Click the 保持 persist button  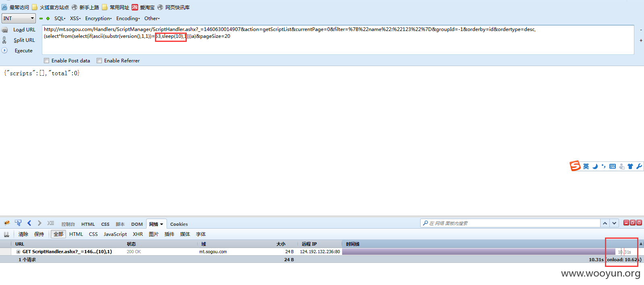(x=39, y=234)
